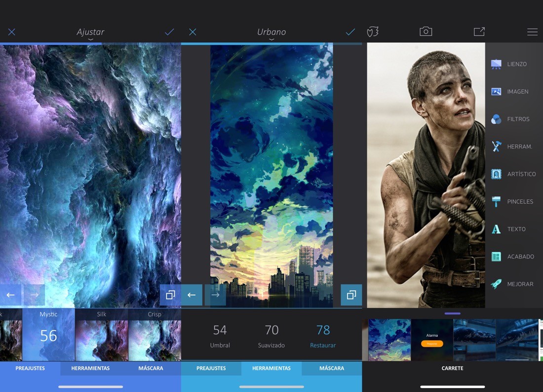Screen dimensions: 543x392
Task: Open PREAJUSTES tab in Ajustar screen
Action: [x=30, y=368]
